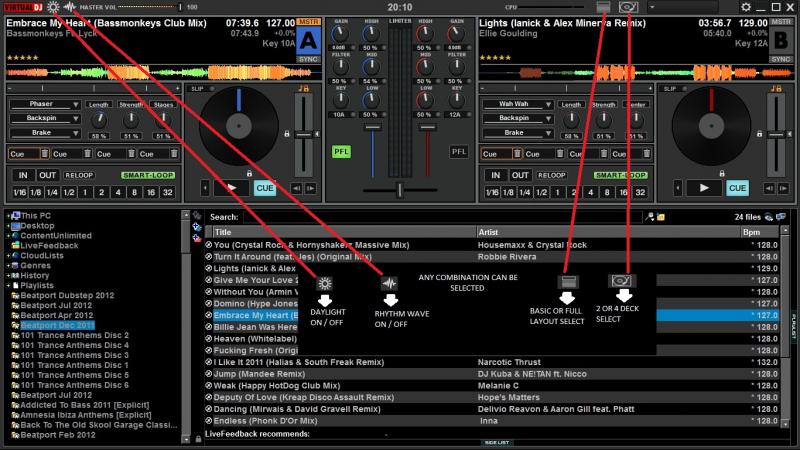Click pitch reset arrow right of deck A slider
The image size is (800, 450).
point(317,134)
